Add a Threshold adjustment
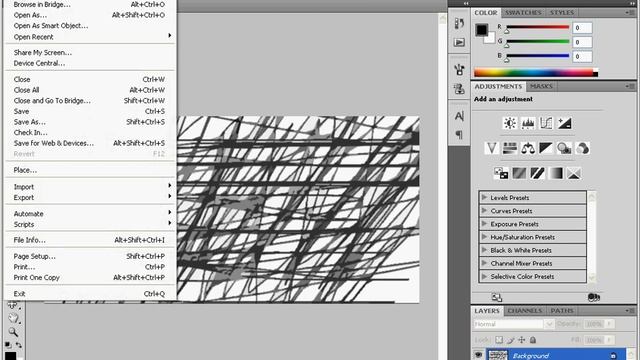This screenshot has width=640, height=360. click(x=537, y=173)
